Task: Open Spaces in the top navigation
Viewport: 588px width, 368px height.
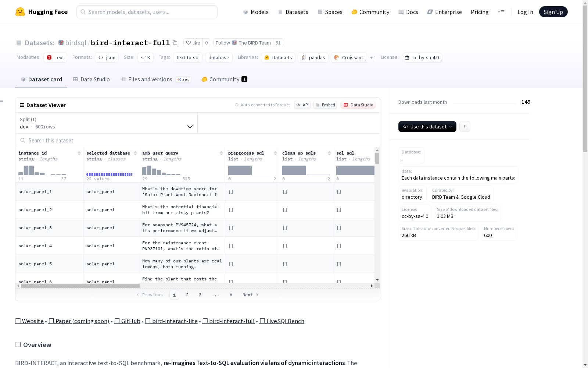Action: click(330, 12)
